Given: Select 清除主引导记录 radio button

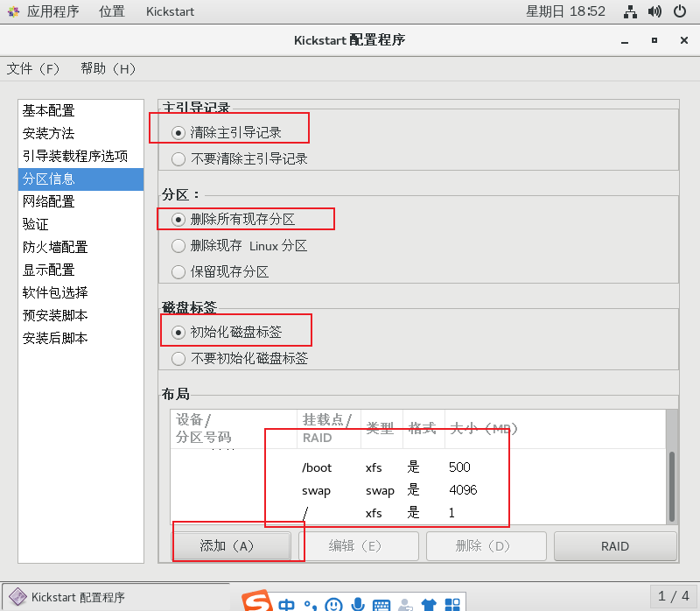Looking at the screenshot, I should click(x=178, y=133).
